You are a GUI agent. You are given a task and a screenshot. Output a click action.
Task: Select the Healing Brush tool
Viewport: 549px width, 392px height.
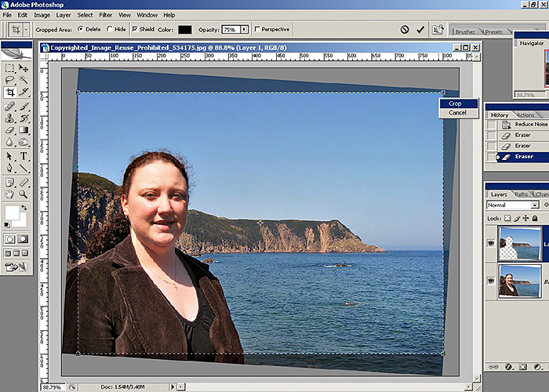(9, 106)
